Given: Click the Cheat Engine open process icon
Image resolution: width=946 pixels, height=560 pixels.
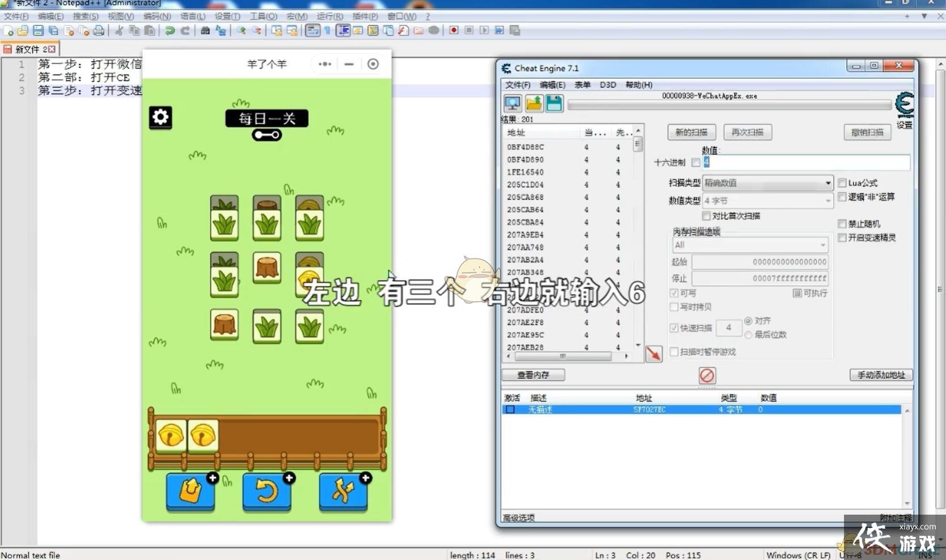Looking at the screenshot, I should click(512, 103).
